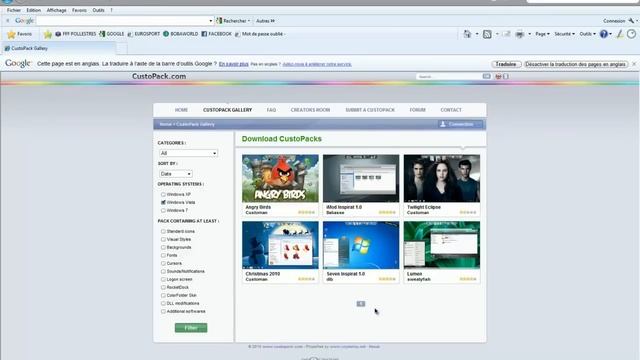Image resolution: width=640 pixels, height=360 pixels.
Task: Uncheck the Windows Vista checkbox
Action: click(163, 202)
